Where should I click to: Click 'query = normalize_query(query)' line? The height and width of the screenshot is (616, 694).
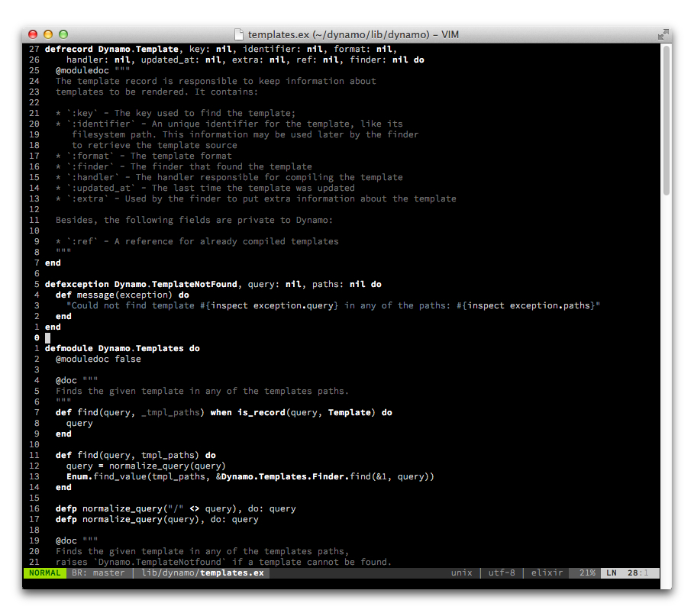(146, 466)
